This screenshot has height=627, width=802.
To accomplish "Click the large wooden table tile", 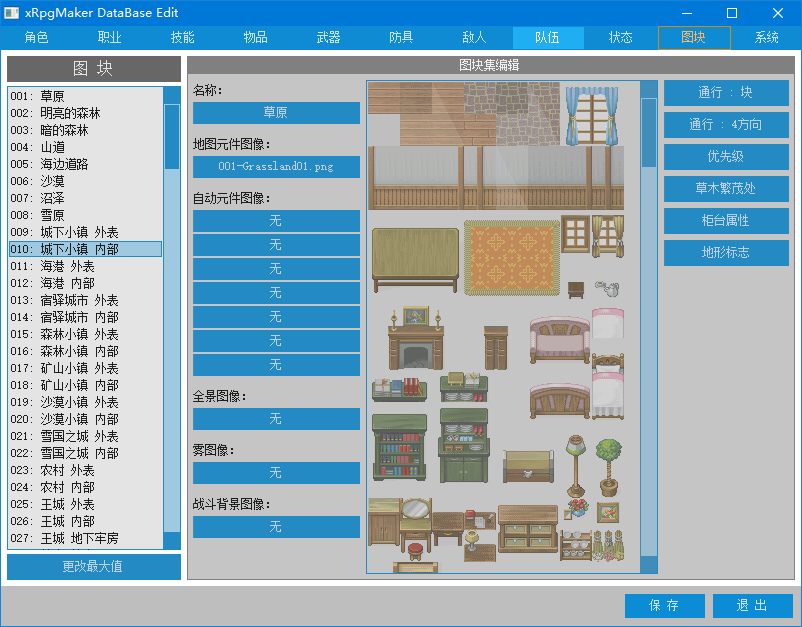I will click(x=415, y=259).
